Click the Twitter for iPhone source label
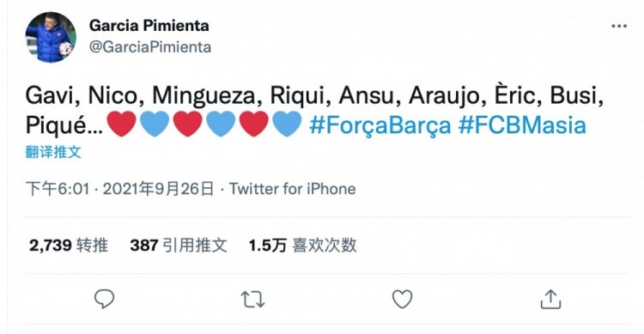This screenshot has height=334, width=644. 293,189
